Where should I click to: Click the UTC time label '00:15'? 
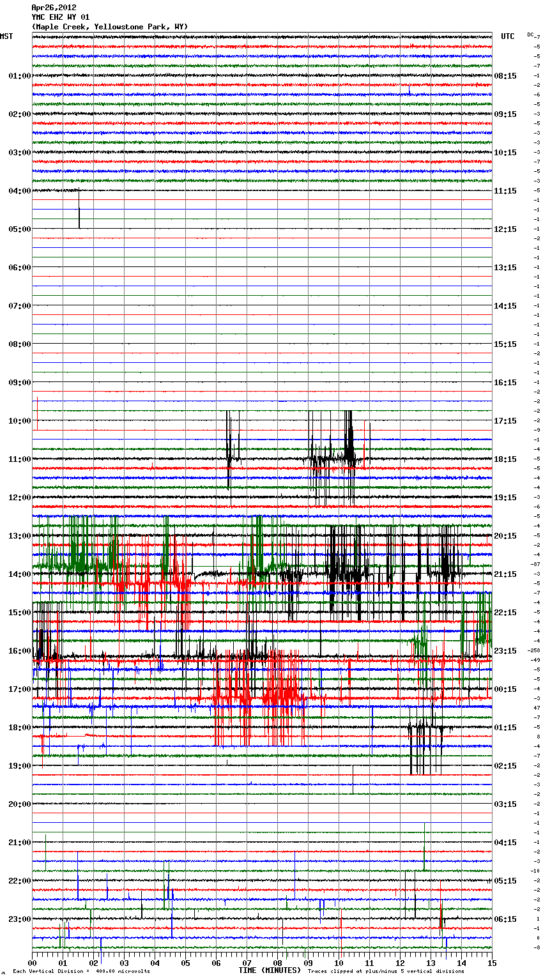(x=505, y=689)
